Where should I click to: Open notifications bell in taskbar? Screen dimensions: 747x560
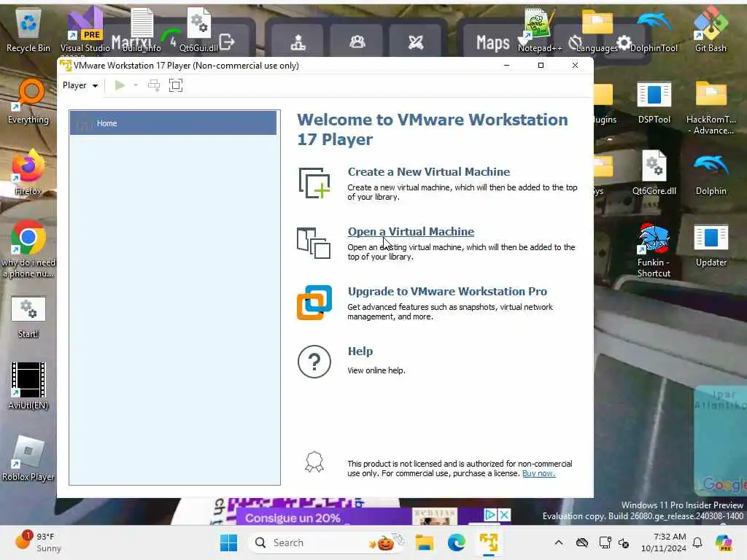[x=697, y=542]
